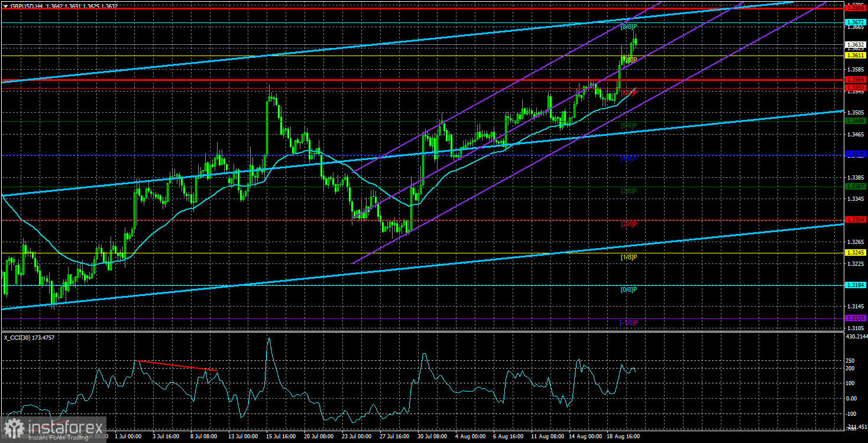Click the [8/8]P Murray level label
The image size is (868, 443).
[629, 27]
